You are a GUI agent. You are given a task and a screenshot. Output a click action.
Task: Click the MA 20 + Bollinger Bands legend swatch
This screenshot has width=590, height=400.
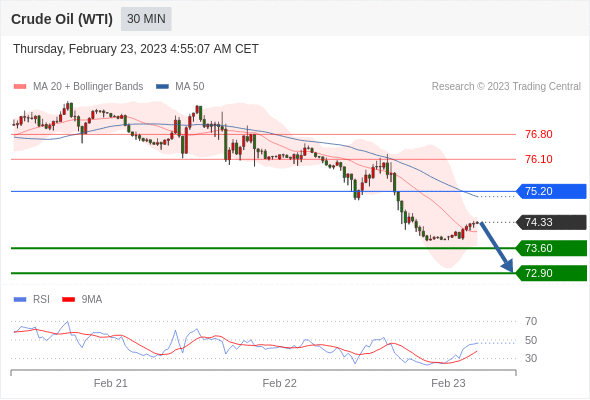click(20, 87)
